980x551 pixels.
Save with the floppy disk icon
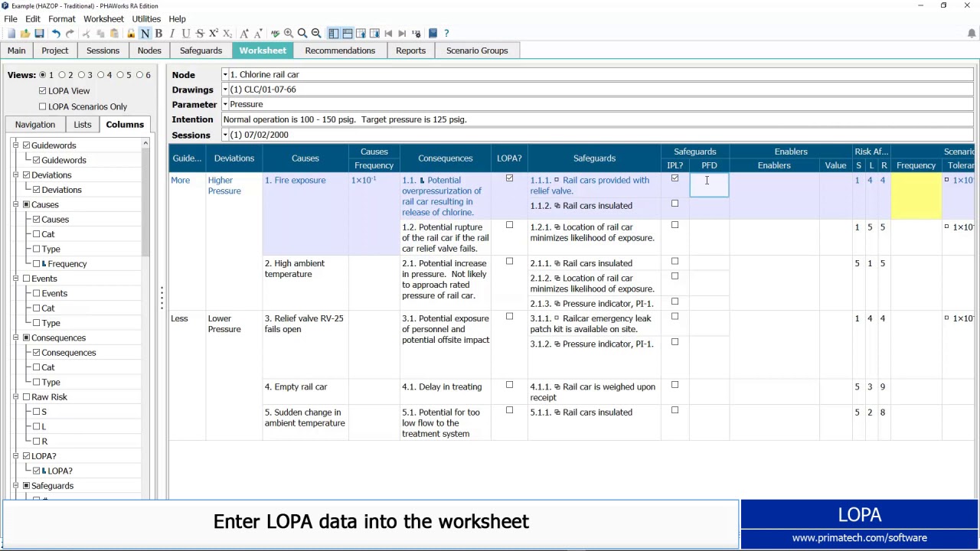[39, 34]
